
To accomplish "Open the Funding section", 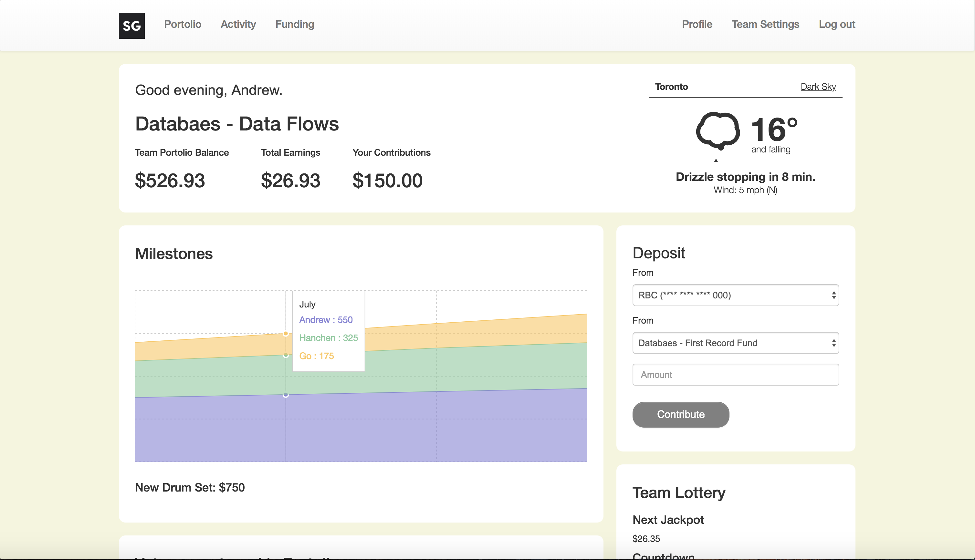I will 295,24.
